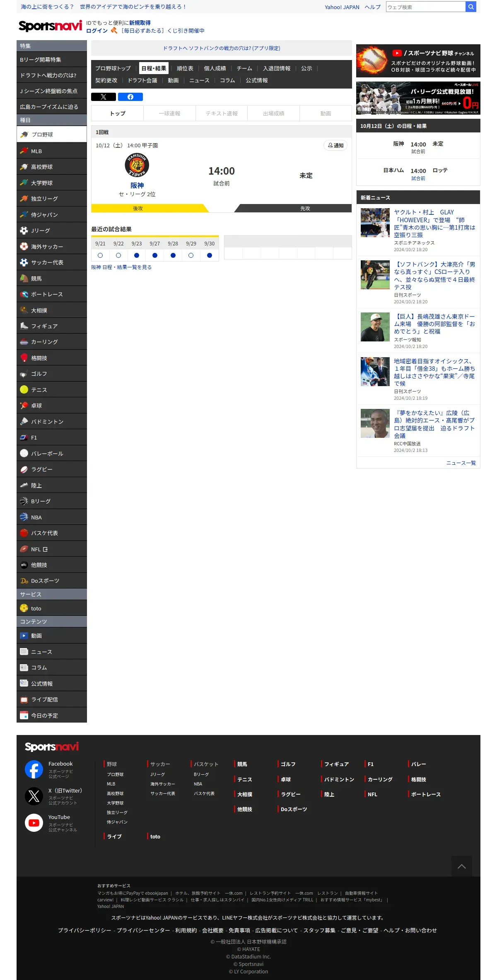Click header ヘルプ link
The width and height of the screenshot is (497, 980).
372,7
